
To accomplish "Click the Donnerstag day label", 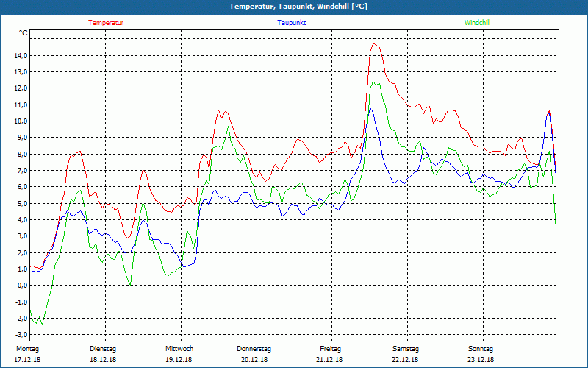I will pos(254,349).
